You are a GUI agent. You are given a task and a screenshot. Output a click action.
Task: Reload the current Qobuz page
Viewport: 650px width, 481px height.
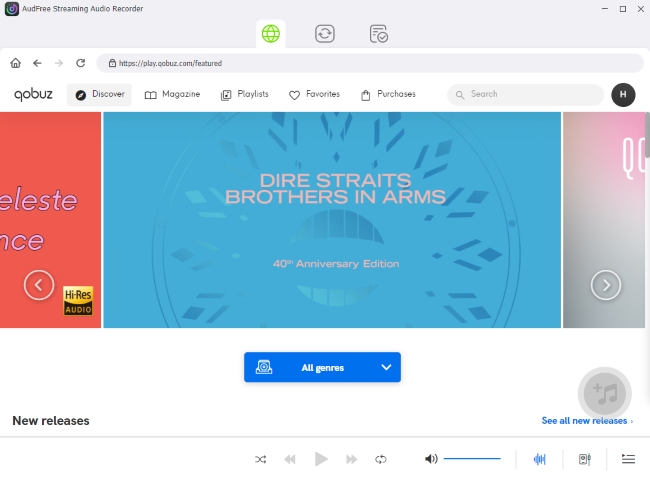tap(80, 63)
